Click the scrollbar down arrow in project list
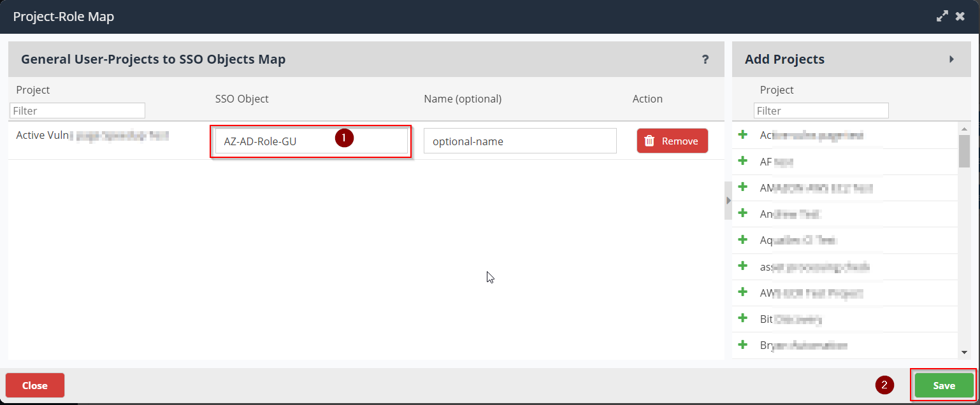 [x=965, y=352]
